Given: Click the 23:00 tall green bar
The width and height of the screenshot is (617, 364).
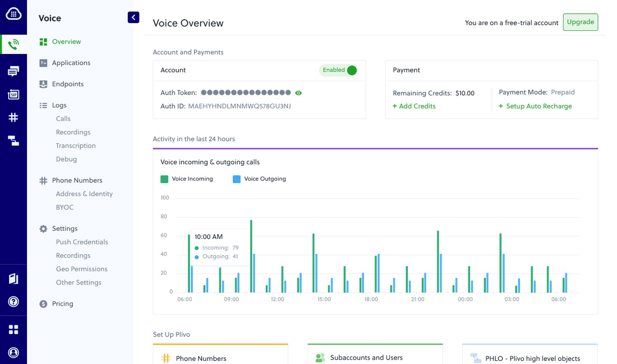Looking at the screenshot, I should pyautogui.click(x=438, y=262).
